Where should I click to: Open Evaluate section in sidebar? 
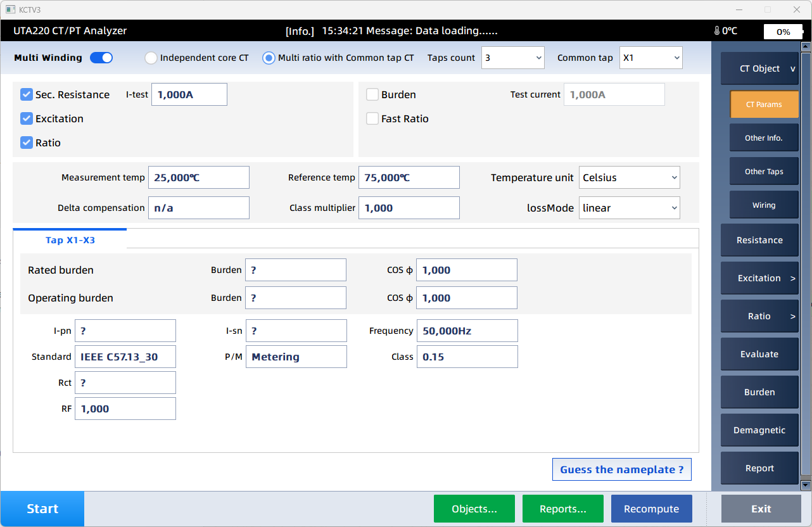(x=759, y=354)
